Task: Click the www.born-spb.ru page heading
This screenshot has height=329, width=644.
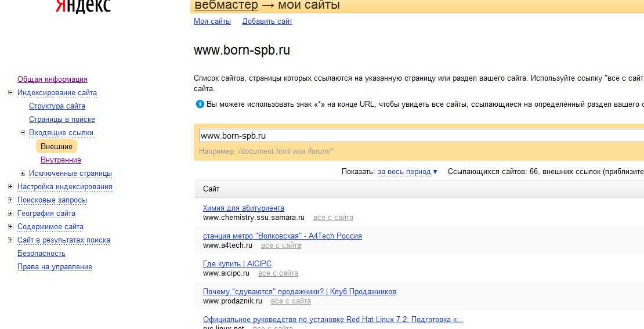Action: coord(242,50)
